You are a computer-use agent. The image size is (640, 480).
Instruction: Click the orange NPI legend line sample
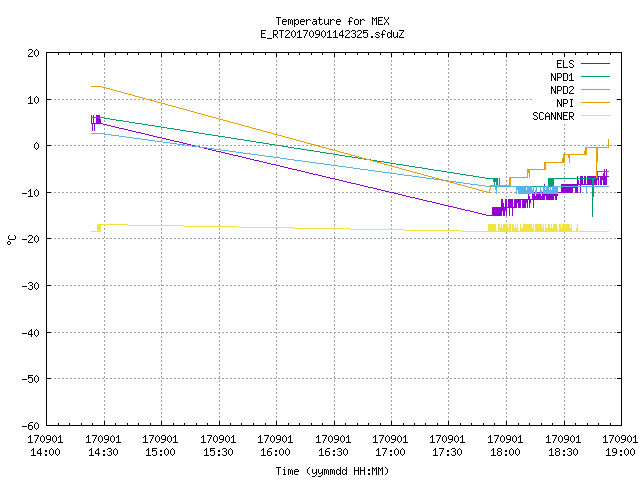click(x=595, y=103)
